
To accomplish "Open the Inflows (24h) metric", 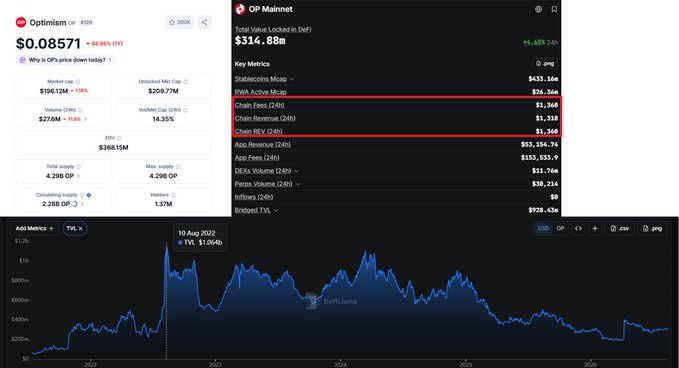I will click(x=254, y=197).
